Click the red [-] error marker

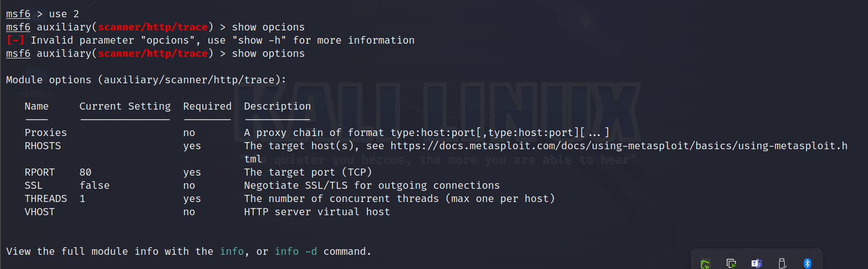pos(15,41)
